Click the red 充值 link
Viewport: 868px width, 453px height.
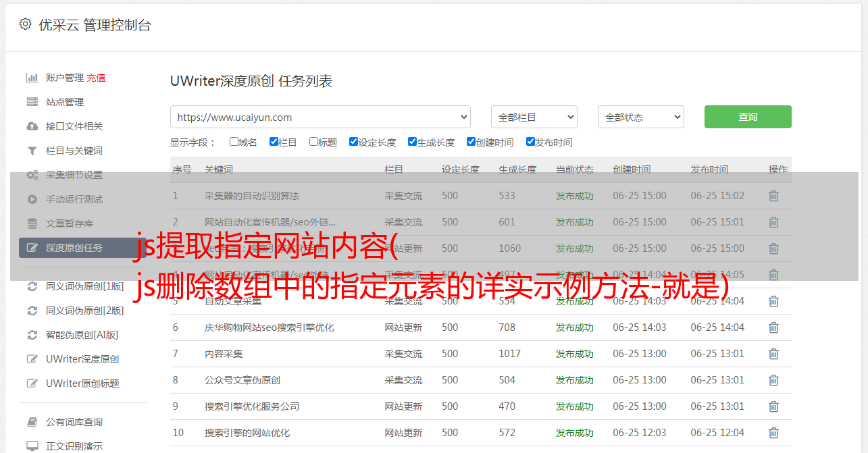(x=96, y=78)
